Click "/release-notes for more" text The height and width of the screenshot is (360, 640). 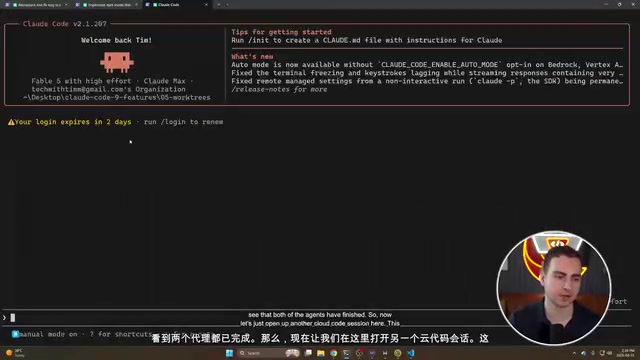[x=279, y=89]
